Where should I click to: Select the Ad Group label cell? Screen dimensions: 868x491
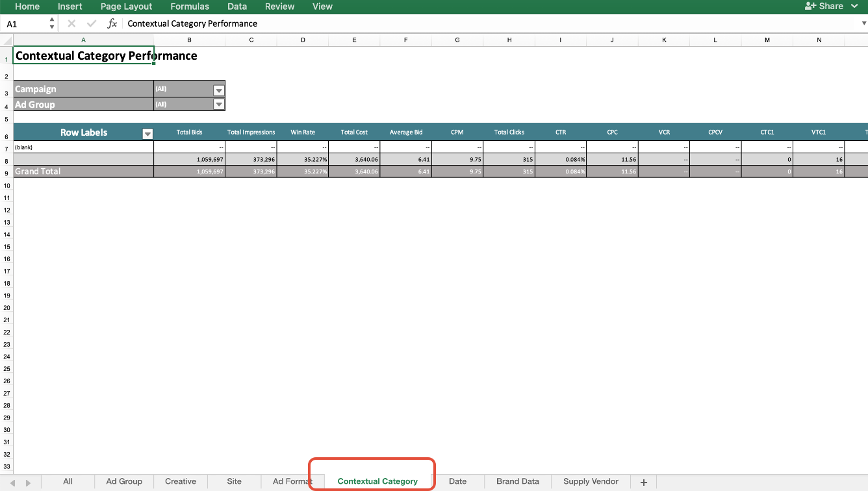click(83, 104)
